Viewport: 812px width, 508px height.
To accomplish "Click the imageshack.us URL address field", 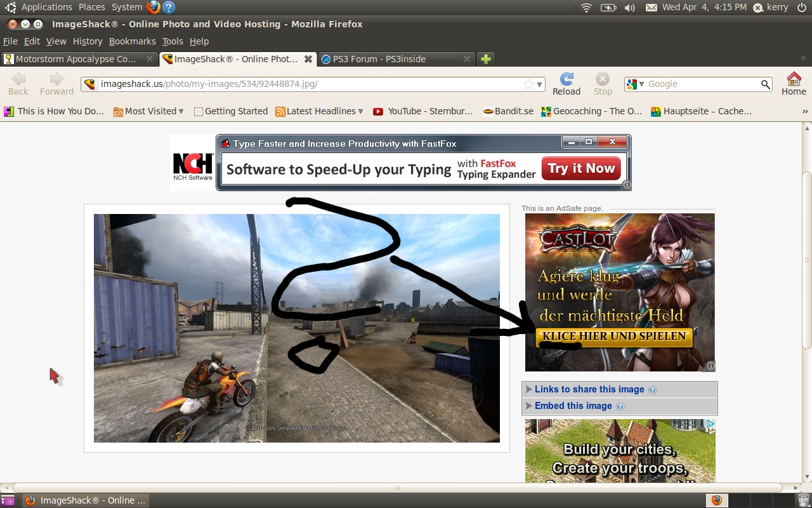I will pos(304,84).
